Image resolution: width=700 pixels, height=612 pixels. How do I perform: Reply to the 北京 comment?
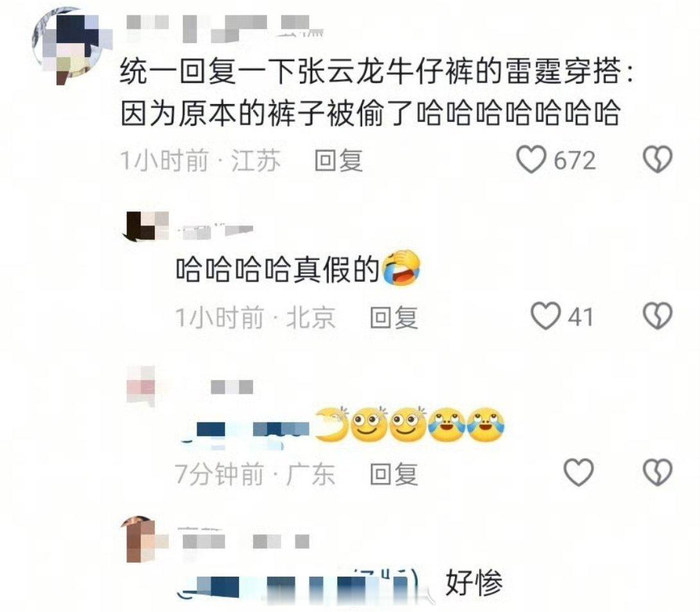pyautogui.click(x=393, y=317)
